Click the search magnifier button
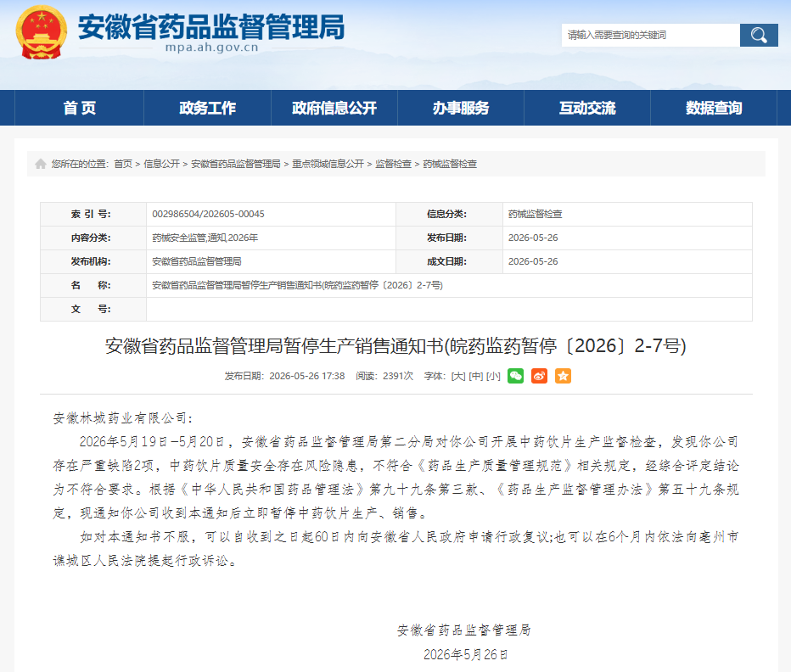 (x=759, y=36)
